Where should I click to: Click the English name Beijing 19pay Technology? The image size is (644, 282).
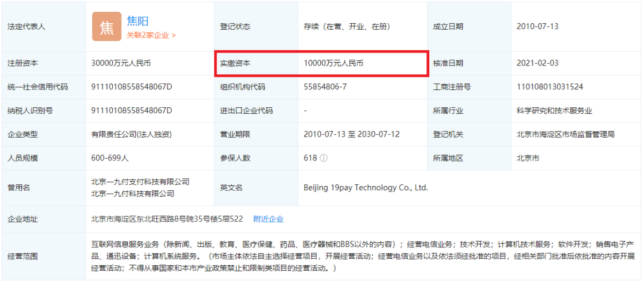tap(366, 188)
